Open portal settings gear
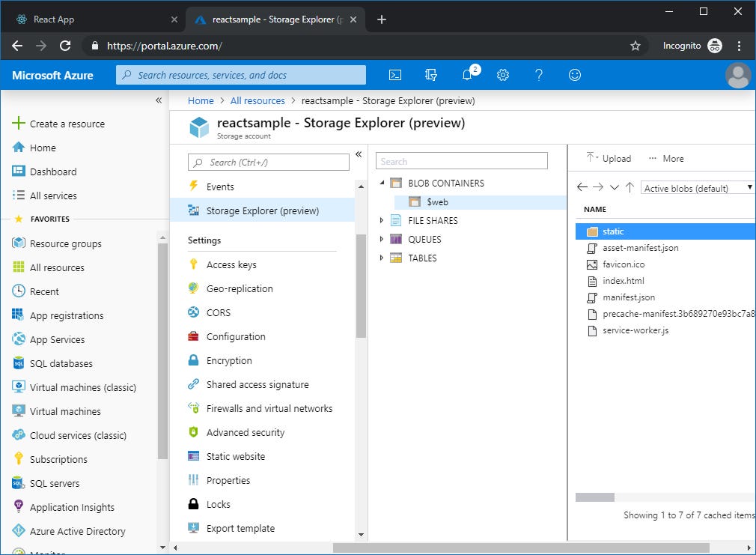 point(503,75)
